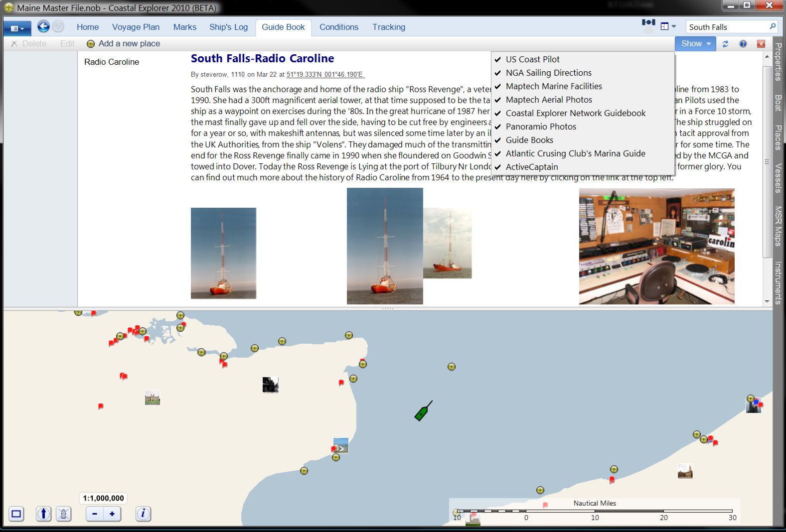Go to the Tracking tab

point(389,27)
